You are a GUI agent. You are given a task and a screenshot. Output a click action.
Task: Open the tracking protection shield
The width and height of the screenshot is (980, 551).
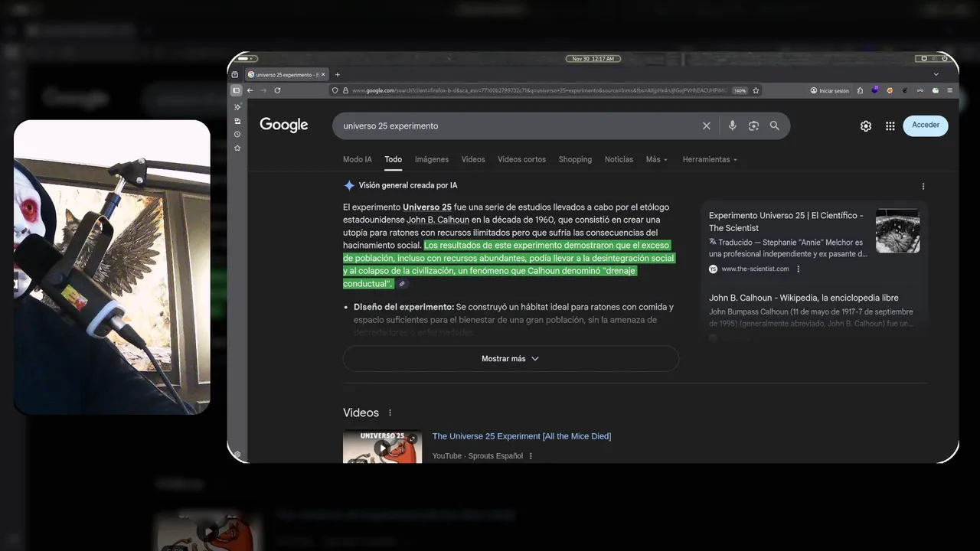coord(335,90)
